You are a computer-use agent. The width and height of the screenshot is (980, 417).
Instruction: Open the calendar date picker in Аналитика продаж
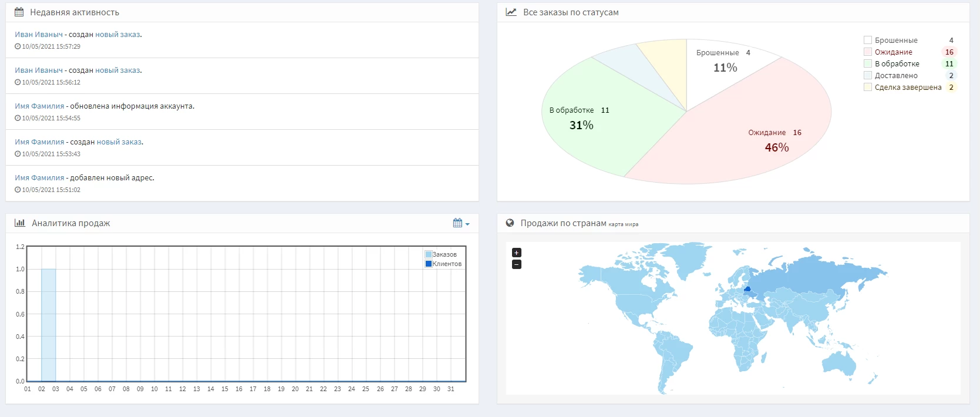tap(461, 223)
